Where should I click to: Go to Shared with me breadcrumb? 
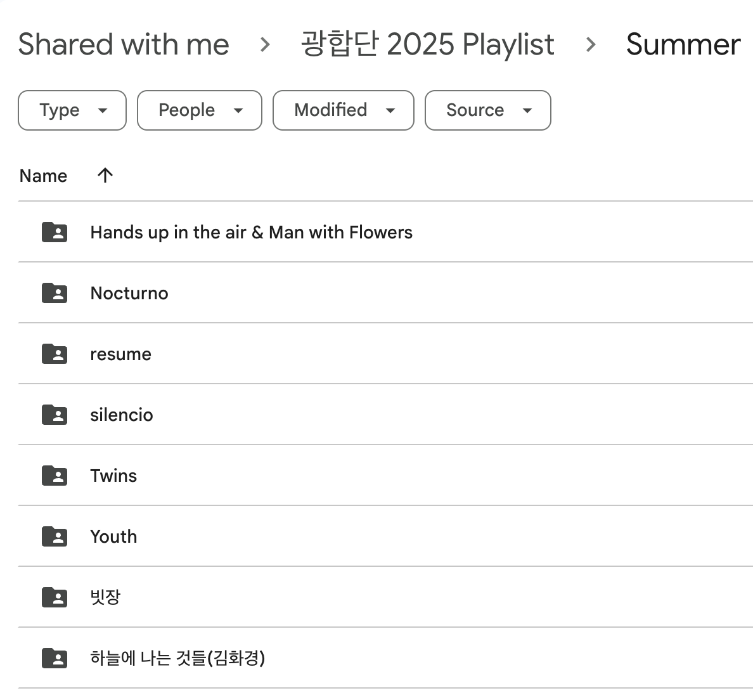coord(124,44)
